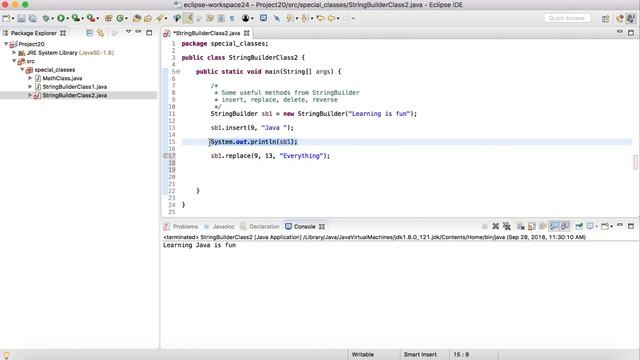
Task: Open Package Explorer View Menu triangle
Action: point(129,32)
